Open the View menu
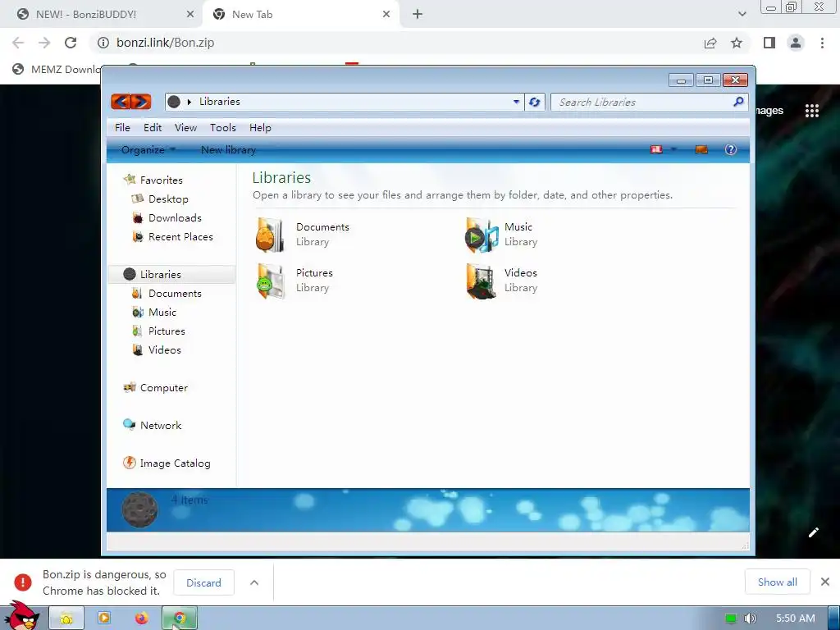840x630 pixels. click(185, 127)
